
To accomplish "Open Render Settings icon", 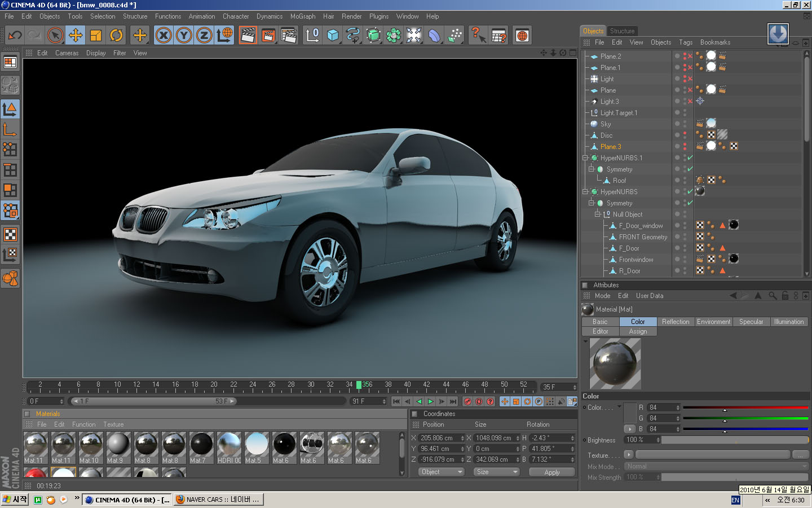I will (289, 36).
